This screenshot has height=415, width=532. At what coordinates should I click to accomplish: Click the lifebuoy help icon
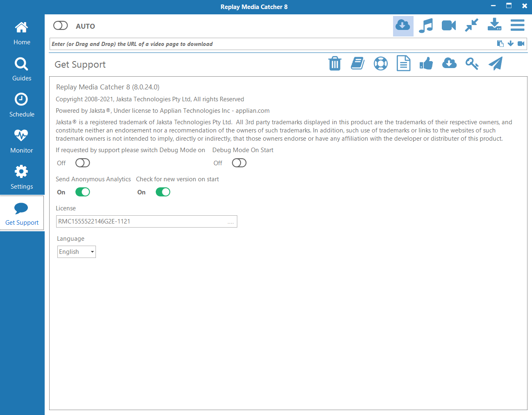pyautogui.click(x=381, y=64)
